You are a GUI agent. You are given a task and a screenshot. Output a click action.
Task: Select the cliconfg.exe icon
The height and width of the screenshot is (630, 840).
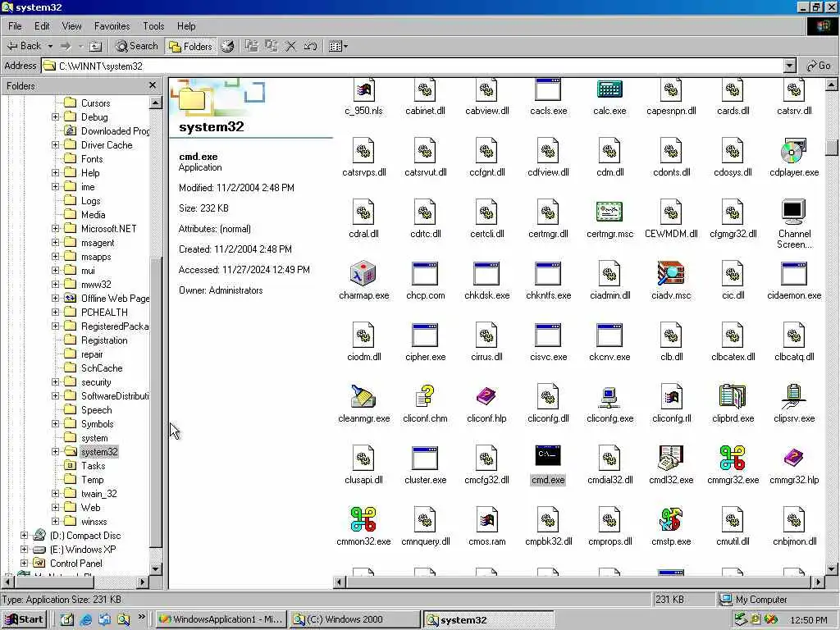point(609,396)
